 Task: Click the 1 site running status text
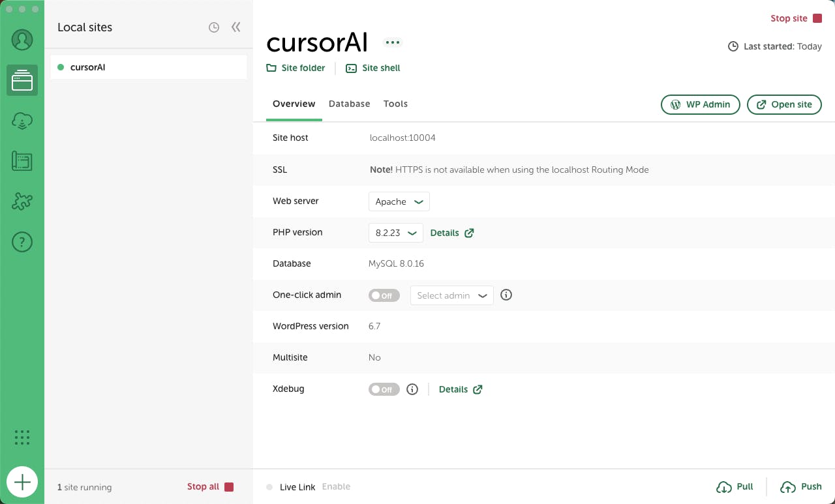click(84, 487)
